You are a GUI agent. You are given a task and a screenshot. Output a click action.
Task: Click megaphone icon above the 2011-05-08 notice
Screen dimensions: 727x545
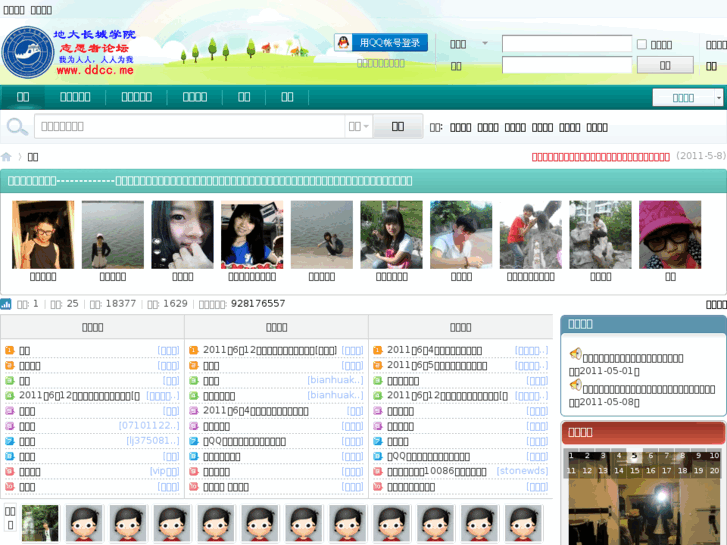[x=575, y=385]
